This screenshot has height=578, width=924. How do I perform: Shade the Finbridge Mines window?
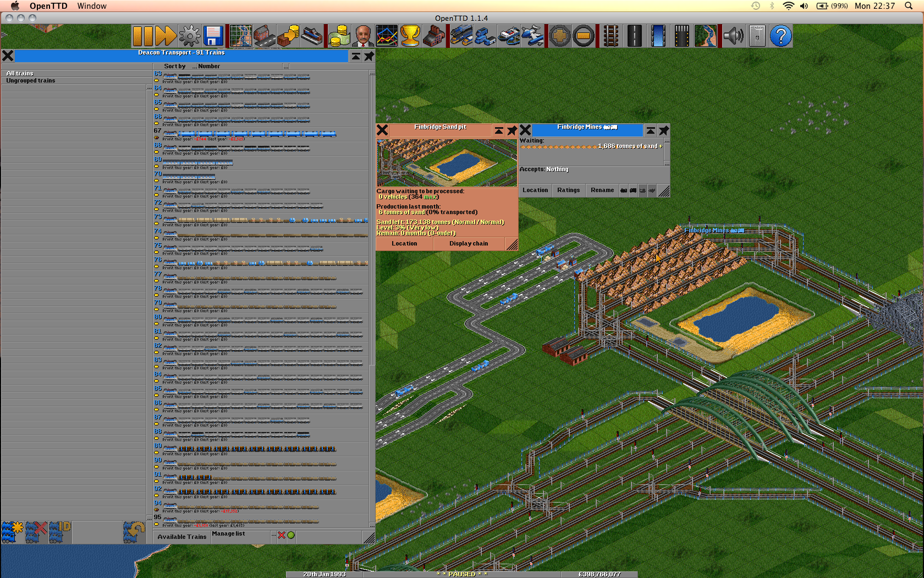pos(651,130)
